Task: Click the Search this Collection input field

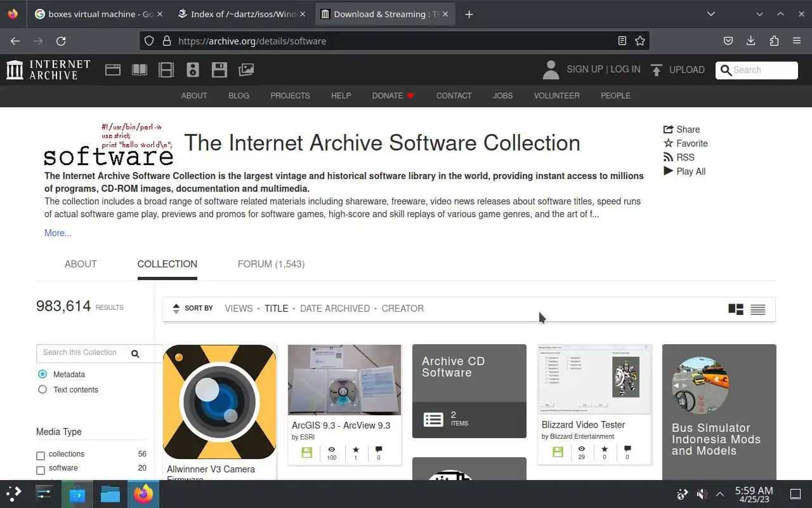Action: point(82,353)
